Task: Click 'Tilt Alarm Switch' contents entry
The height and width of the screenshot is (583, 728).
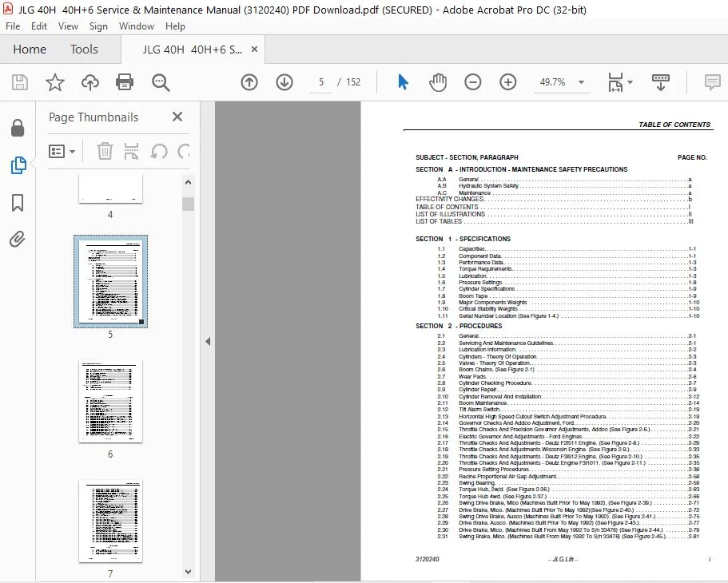Action: point(479,410)
